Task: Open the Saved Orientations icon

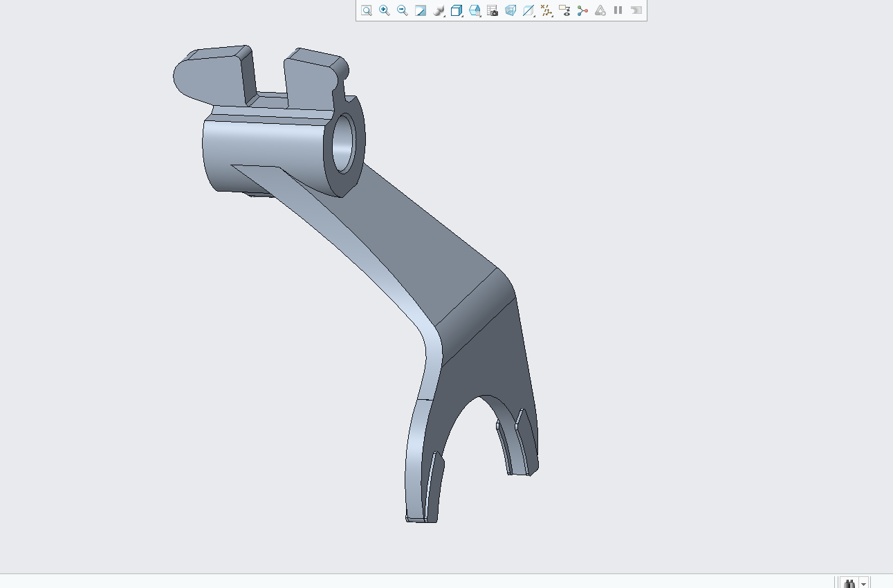Action: click(x=475, y=10)
